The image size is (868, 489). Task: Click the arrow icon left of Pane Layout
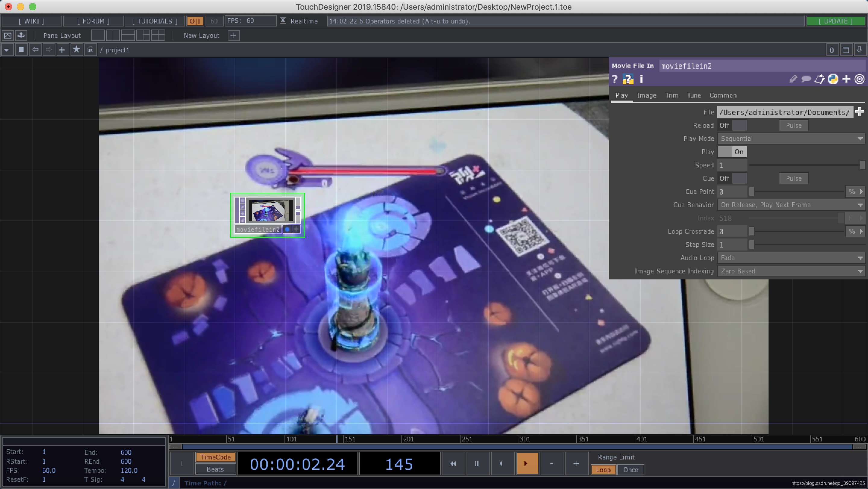(x=21, y=35)
